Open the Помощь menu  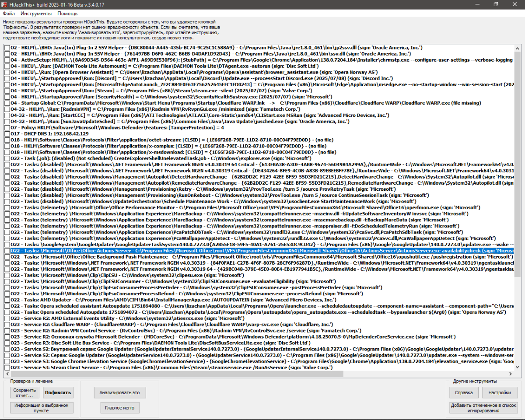(67, 14)
